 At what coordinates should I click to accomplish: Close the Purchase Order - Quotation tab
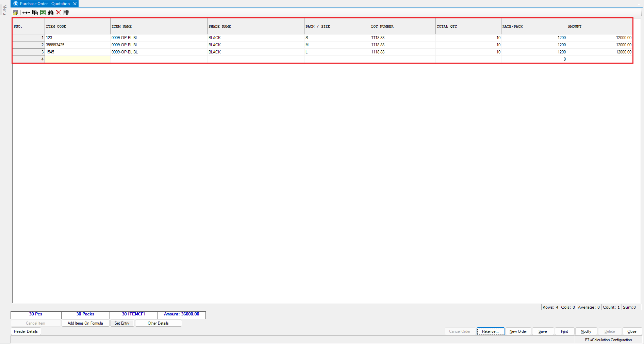75,4
